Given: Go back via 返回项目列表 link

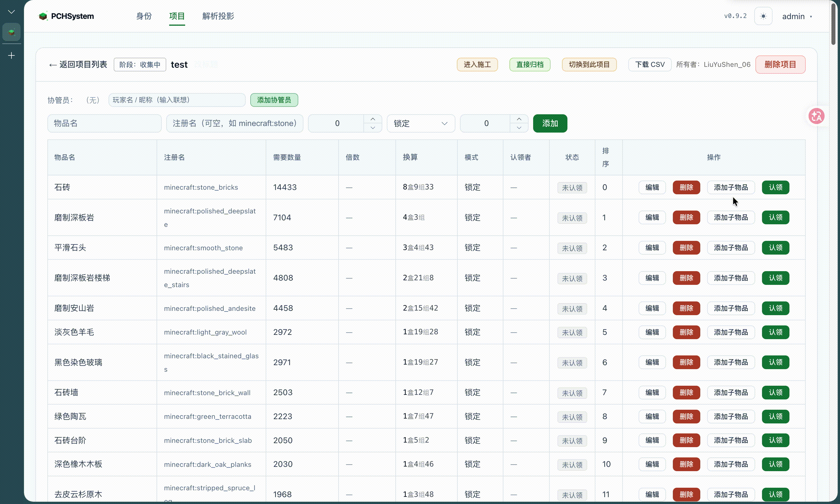Looking at the screenshot, I should (78, 65).
